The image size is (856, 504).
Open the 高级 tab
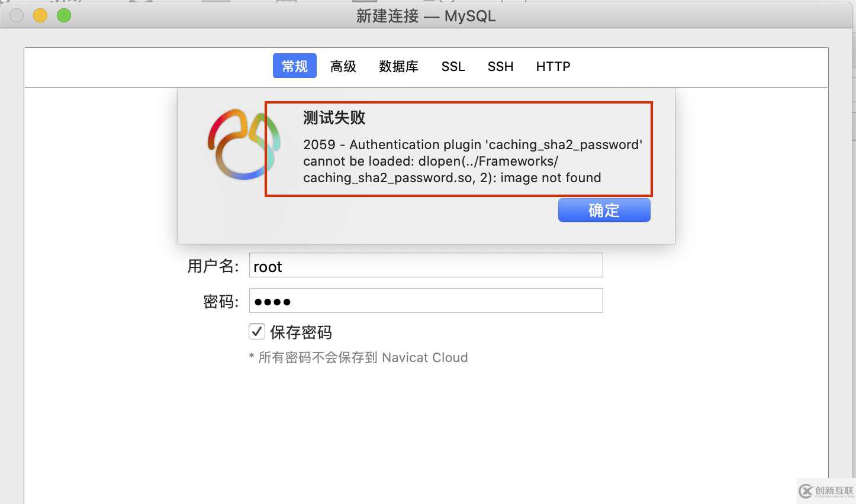tap(343, 66)
